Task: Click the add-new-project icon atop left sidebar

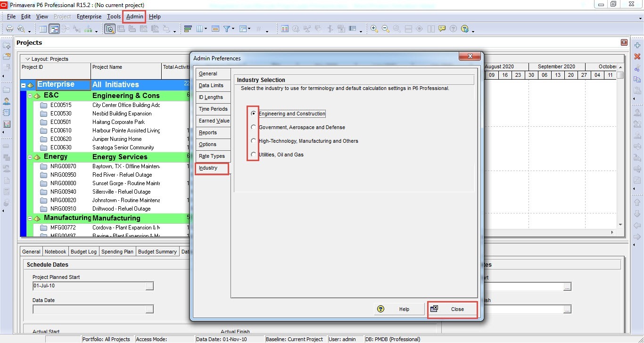Action: [x=7, y=46]
